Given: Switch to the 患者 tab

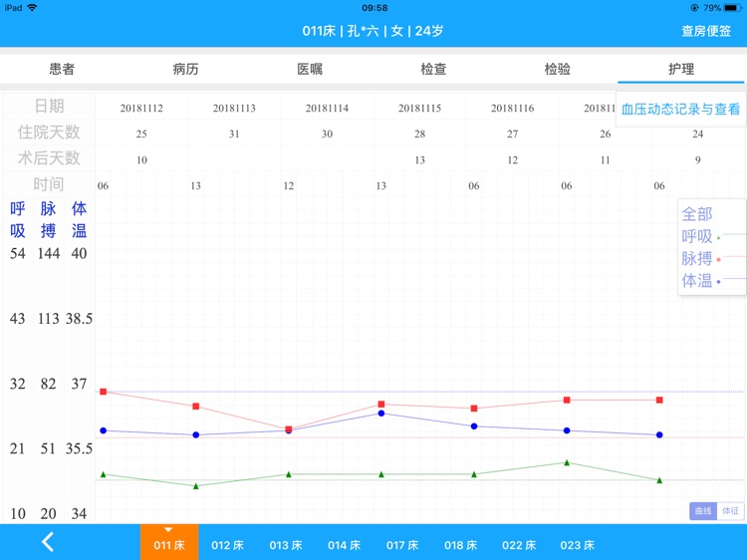Looking at the screenshot, I should pos(62,69).
